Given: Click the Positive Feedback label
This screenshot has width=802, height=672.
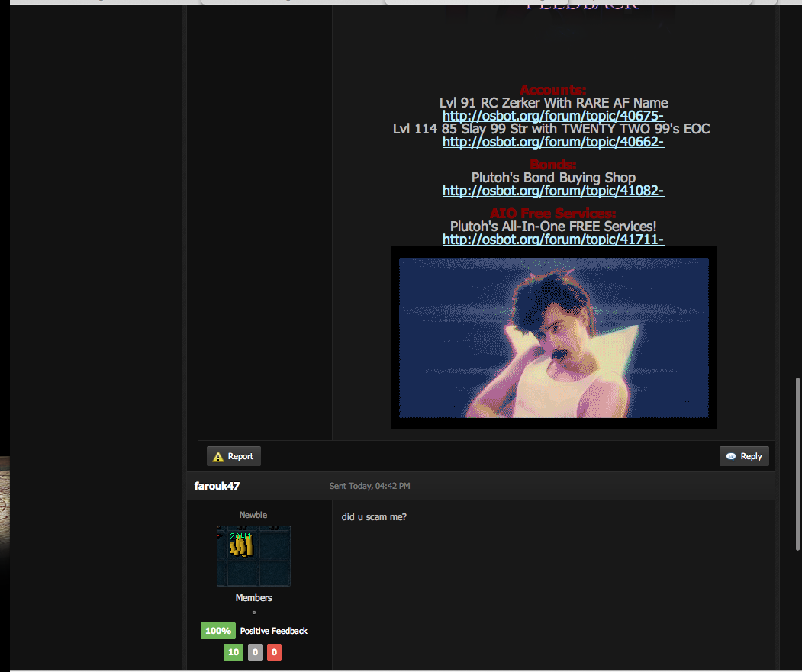Looking at the screenshot, I should 274,631.
